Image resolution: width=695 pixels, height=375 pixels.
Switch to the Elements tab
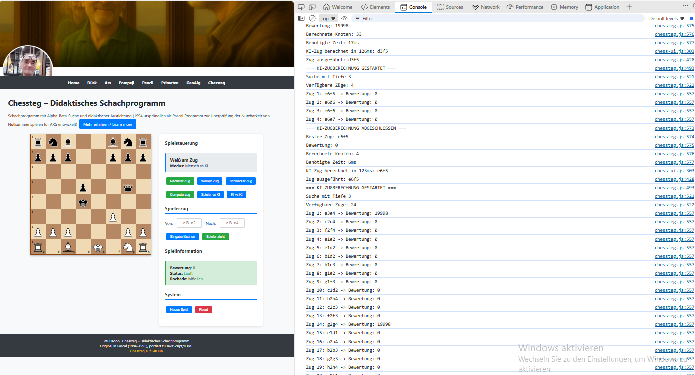(375, 7)
